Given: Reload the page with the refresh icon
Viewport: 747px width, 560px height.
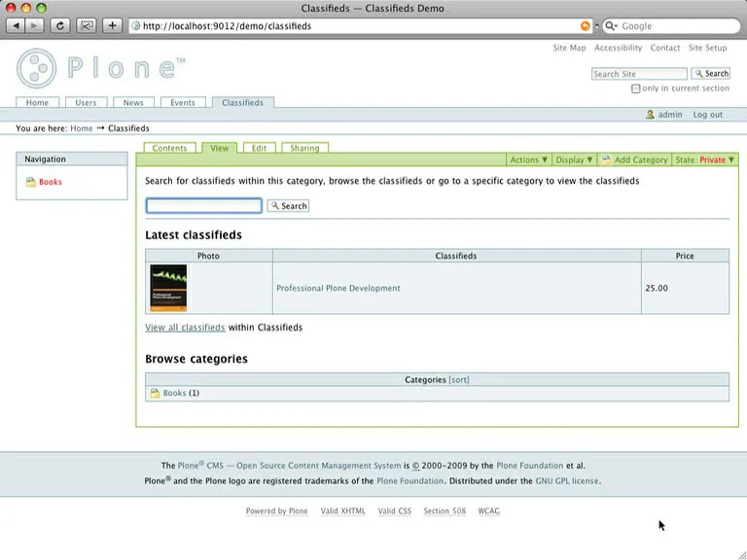Looking at the screenshot, I should 60,25.
